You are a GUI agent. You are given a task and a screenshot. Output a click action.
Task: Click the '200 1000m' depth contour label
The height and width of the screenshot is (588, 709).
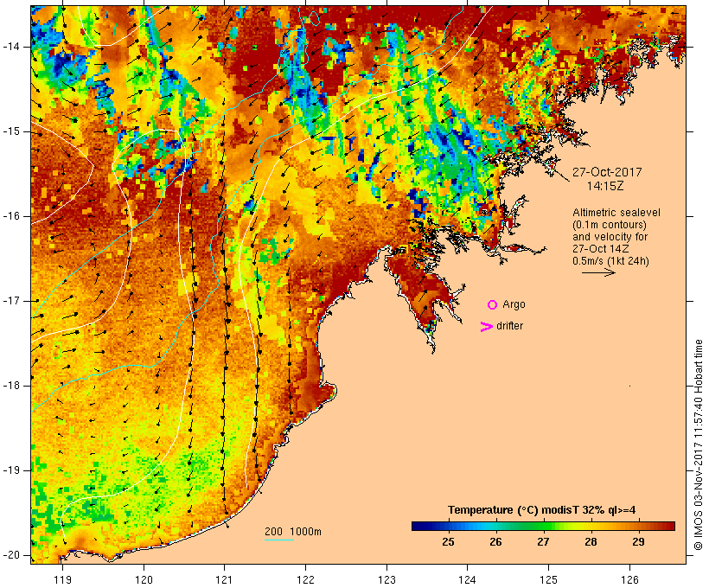(x=293, y=532)
